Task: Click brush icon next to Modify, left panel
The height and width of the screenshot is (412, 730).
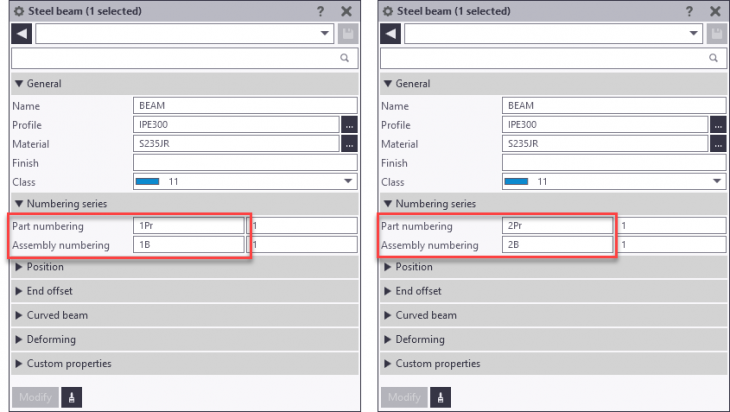Action: point(71,398)
